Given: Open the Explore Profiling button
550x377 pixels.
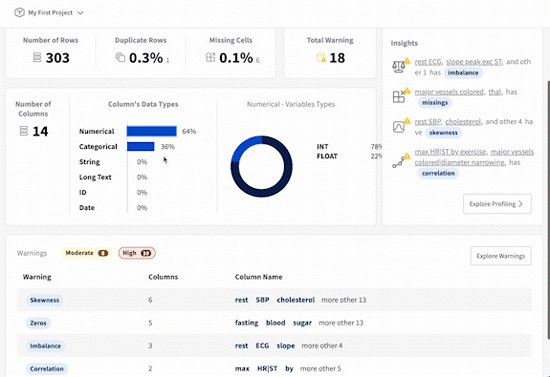Looking at the screenshot, I should coord(497,204).
